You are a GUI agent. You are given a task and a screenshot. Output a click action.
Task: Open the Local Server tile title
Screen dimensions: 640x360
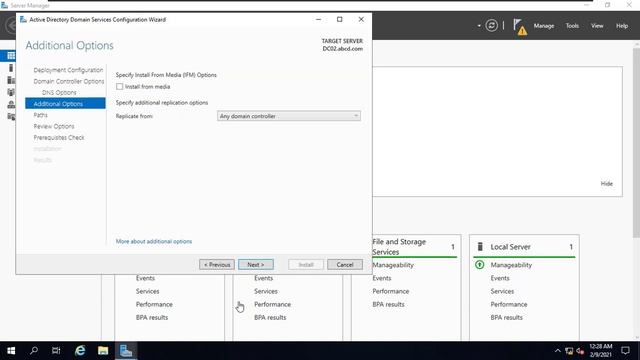510,247
